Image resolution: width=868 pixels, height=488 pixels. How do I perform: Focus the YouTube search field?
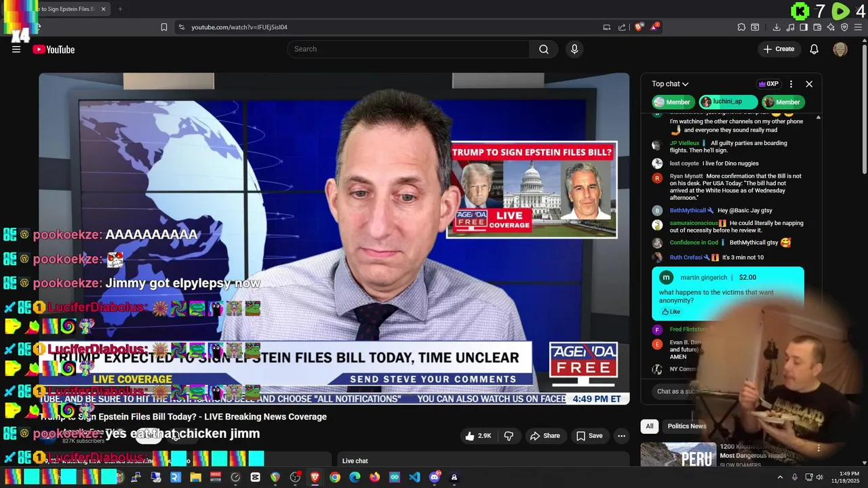click(408, 49)
